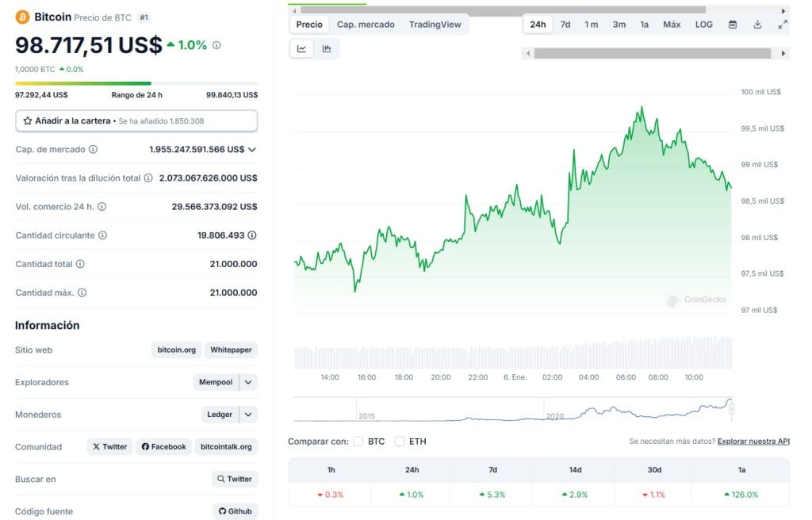This screenshot has width=812, height=520.
Task: Download chart data icon
Action: pyautogui.click(x=757, y=25)
